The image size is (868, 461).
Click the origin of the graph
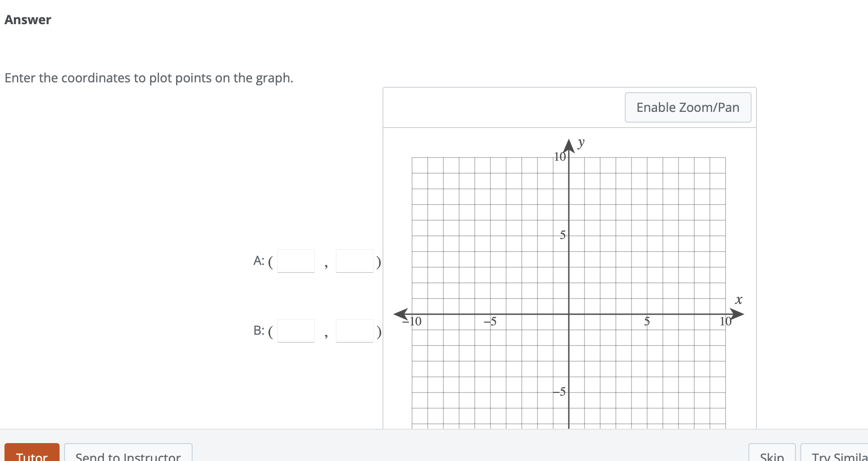[568, 313]
